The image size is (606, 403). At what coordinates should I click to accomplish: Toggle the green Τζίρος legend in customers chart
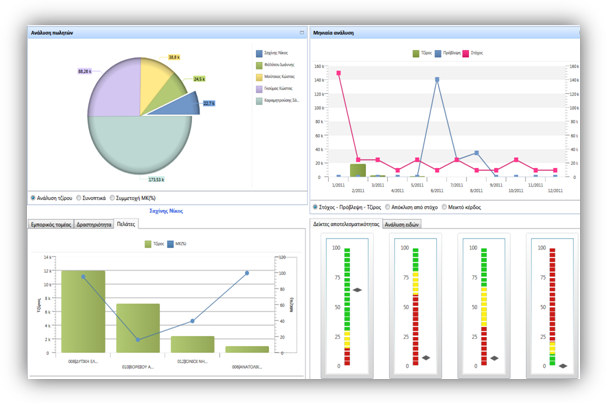pyautogui.click(x=154, y=244)
